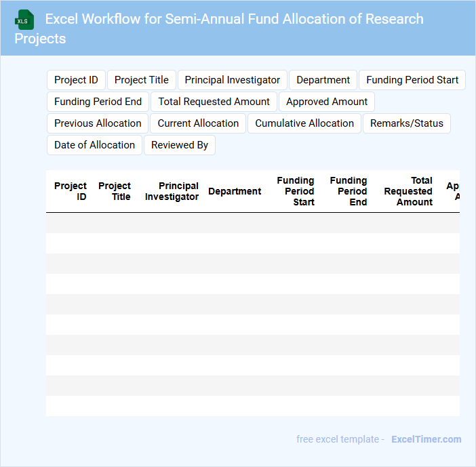Choose the Cumulative Allocation tag
Viewport: 476px width, 467px height.
click(x=304, y=123)
